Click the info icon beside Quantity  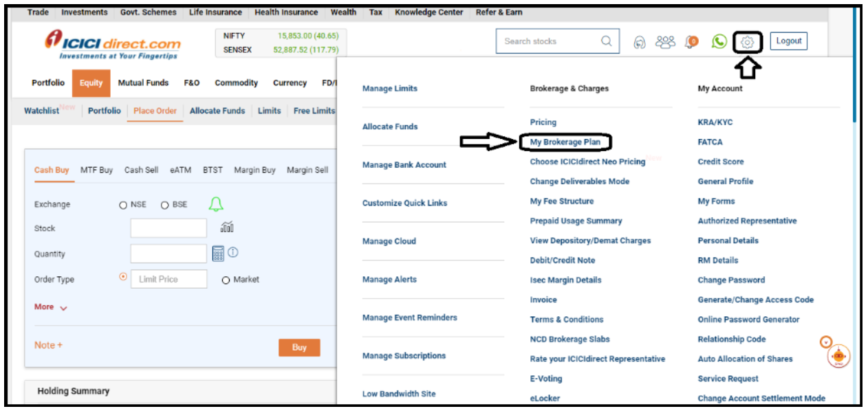point(233,253)
